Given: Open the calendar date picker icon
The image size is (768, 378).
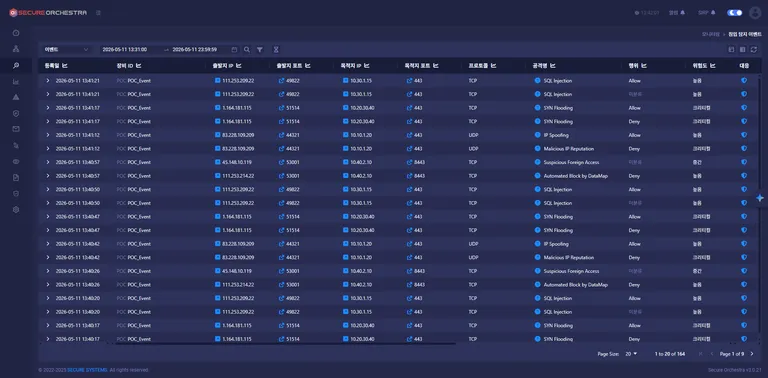Looking at the screenshot, I should 234,49.
